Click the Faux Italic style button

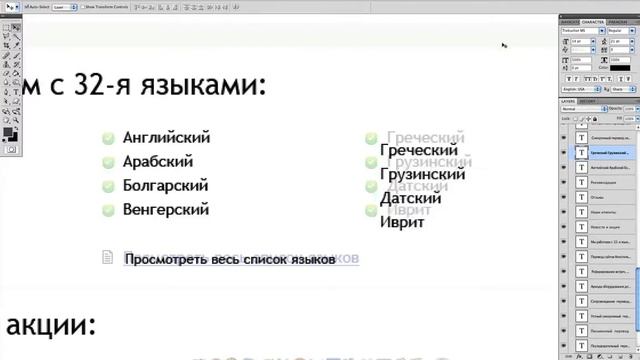576,79
